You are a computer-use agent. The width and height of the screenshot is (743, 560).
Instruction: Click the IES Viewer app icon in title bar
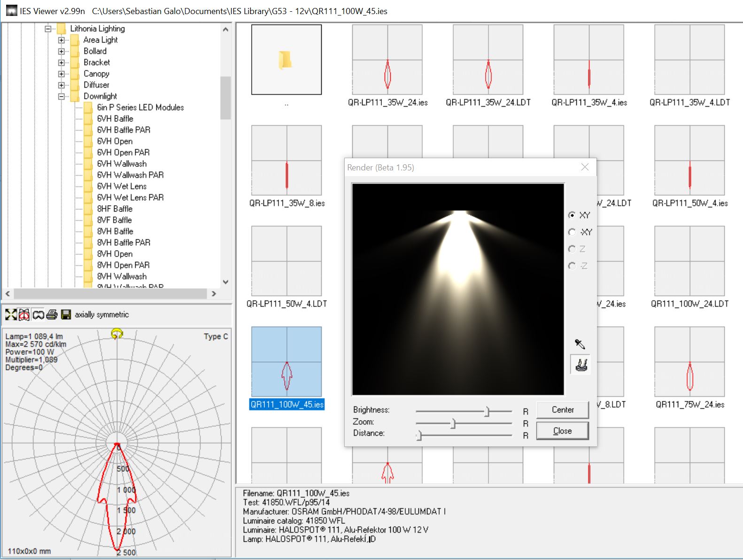(12, 11)
